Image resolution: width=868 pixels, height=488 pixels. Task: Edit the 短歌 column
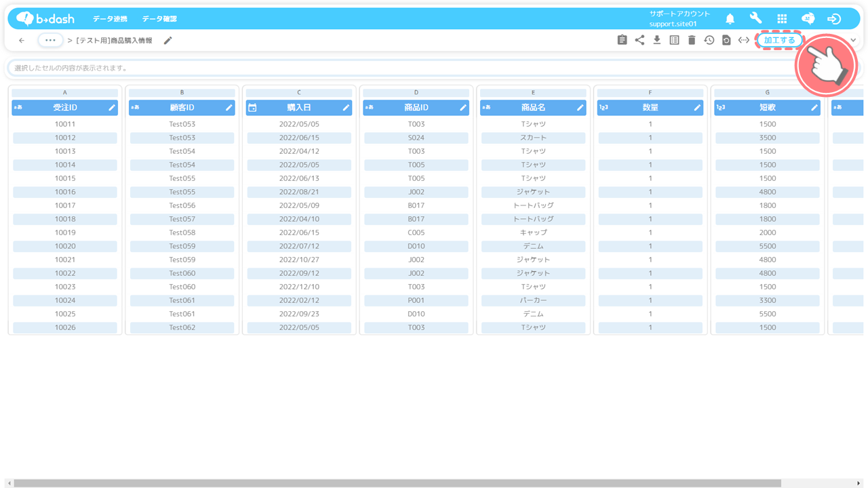click(814, 108)
